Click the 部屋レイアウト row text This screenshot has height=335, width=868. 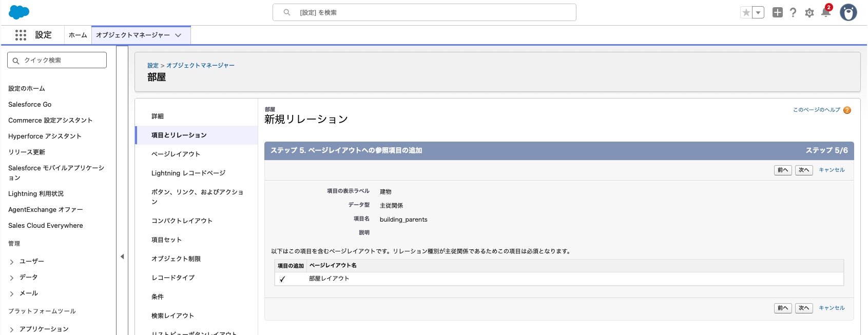tap(329, 279)
